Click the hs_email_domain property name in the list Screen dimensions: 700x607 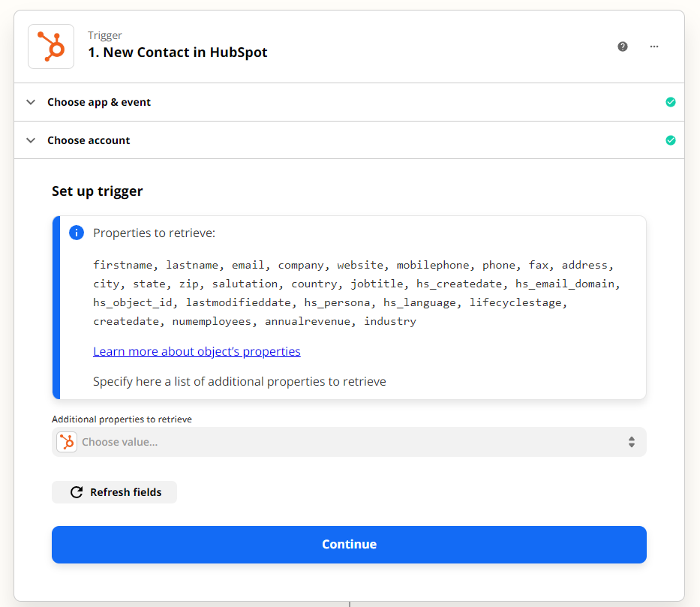pyautogui.click(x=565, y=284)
